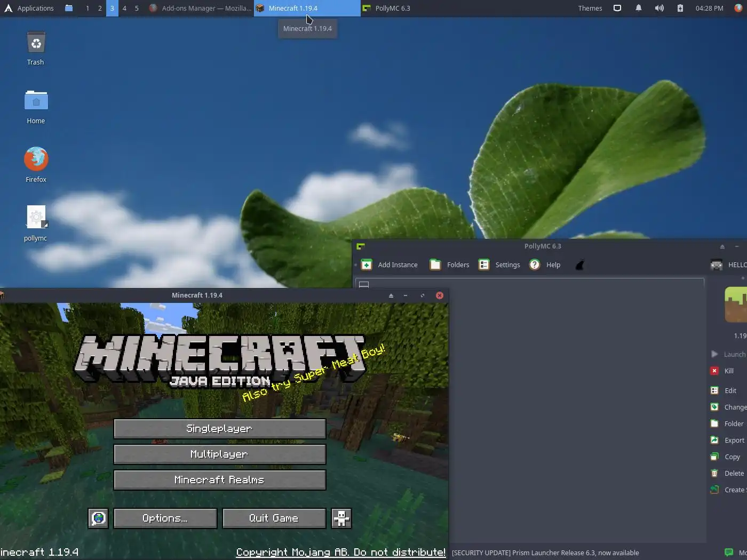This screenshot has height=560, width=747.
Task: Click the Copy instance icon
Action: click(x=714, y=457)
